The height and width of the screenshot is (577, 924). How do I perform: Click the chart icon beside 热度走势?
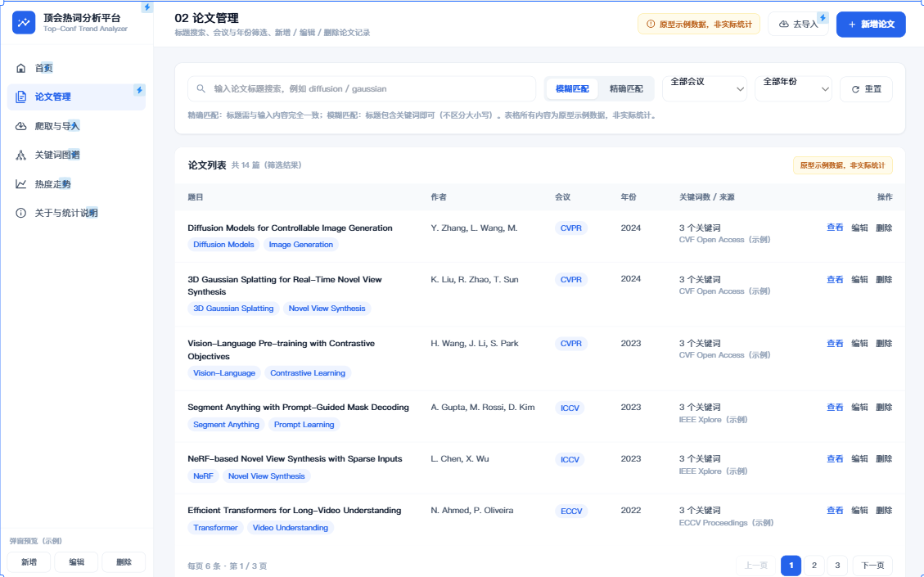coord(21,184)
